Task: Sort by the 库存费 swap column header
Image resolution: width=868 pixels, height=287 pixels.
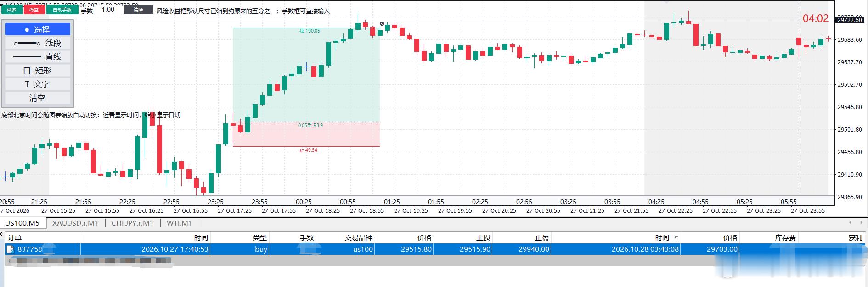Action: pos(769,237)
